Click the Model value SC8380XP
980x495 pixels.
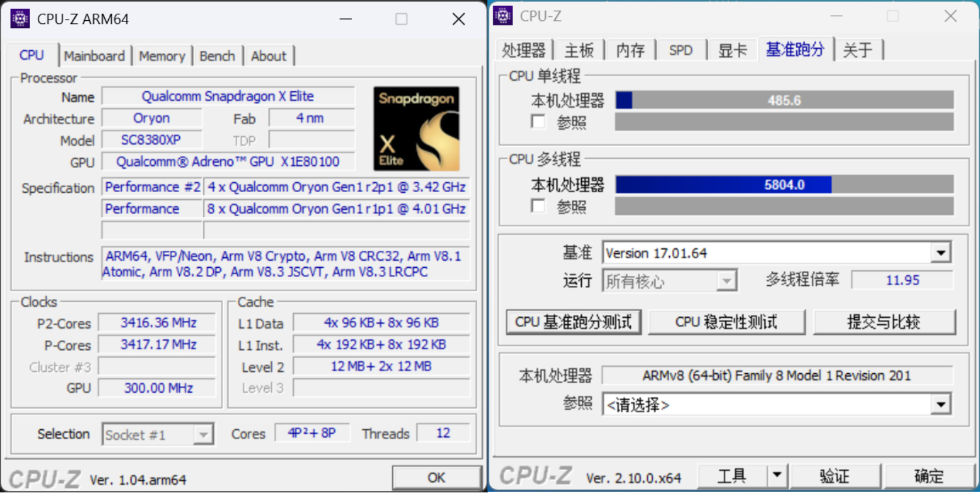click(152, 140)
